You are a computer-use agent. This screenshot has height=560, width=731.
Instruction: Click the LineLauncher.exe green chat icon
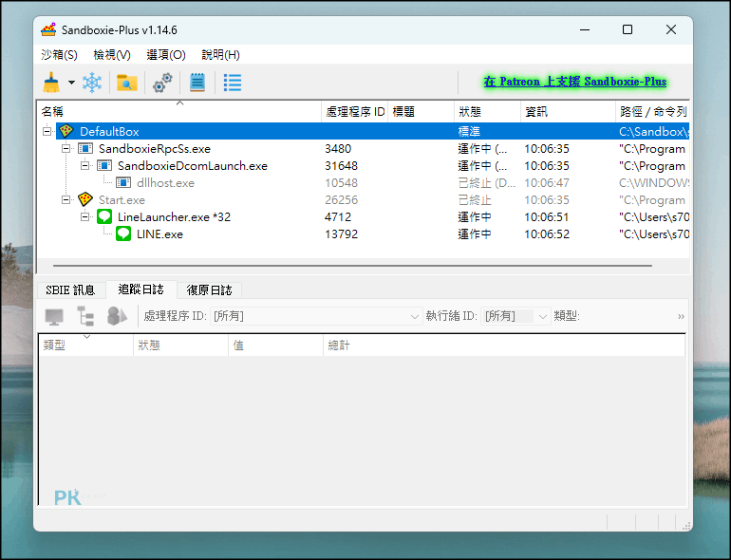coord(104,216)
